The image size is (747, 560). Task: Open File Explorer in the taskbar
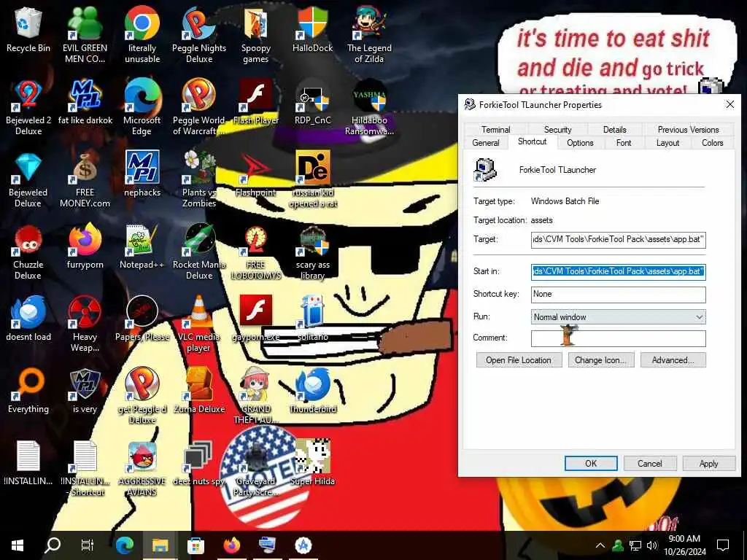click(x=160, y=545)
